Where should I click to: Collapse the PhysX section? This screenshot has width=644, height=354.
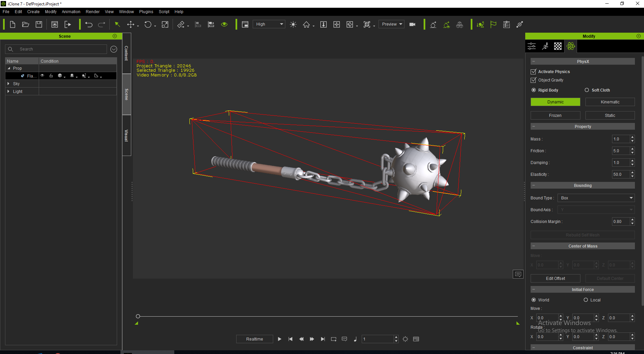coord(534,62)
